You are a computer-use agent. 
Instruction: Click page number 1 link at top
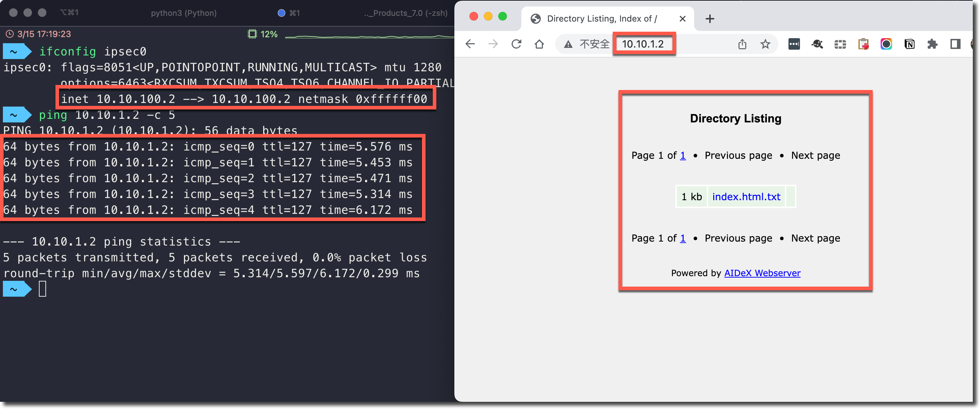[683, 156]
